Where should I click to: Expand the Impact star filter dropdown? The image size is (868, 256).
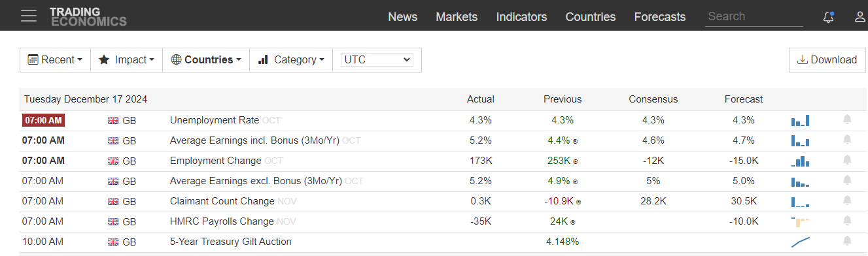pyautogui.click(x=126, y=59)
